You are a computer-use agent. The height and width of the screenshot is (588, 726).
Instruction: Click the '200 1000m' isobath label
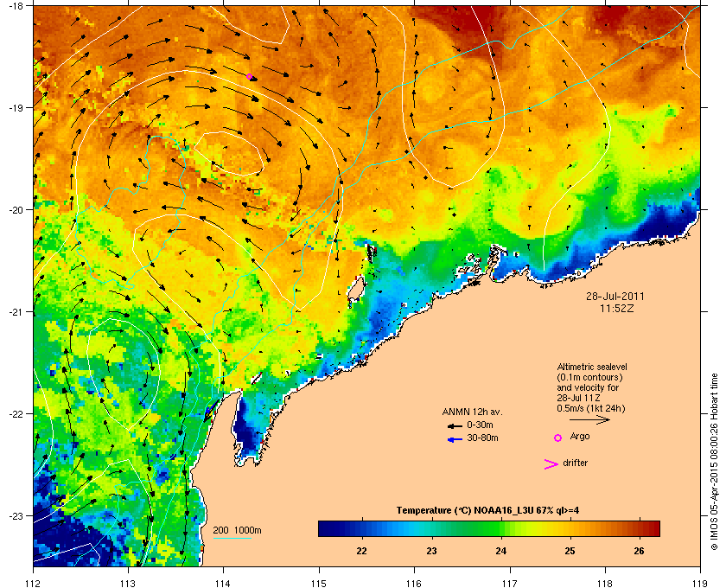click(x=237, y=530)
